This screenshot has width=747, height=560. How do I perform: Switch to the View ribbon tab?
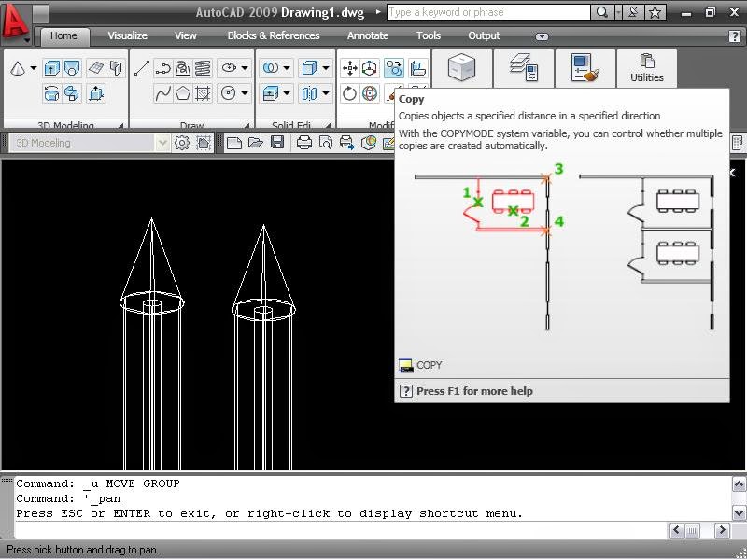point(185,35)
